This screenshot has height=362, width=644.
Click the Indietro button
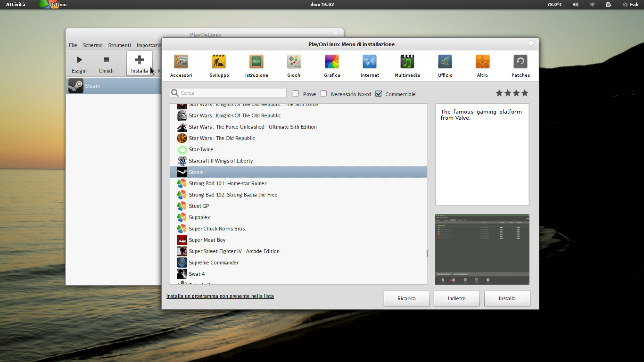tap(457, 298)
